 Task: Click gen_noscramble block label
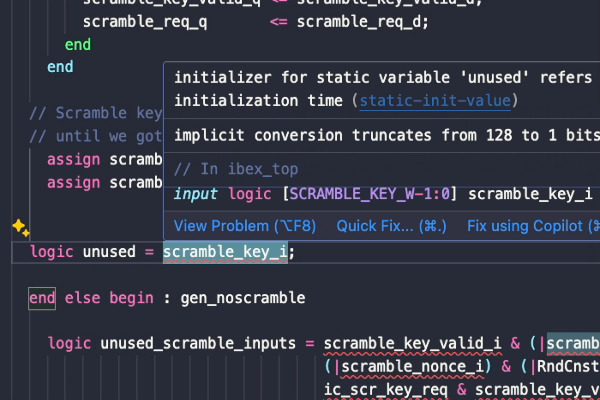(243, 298)
